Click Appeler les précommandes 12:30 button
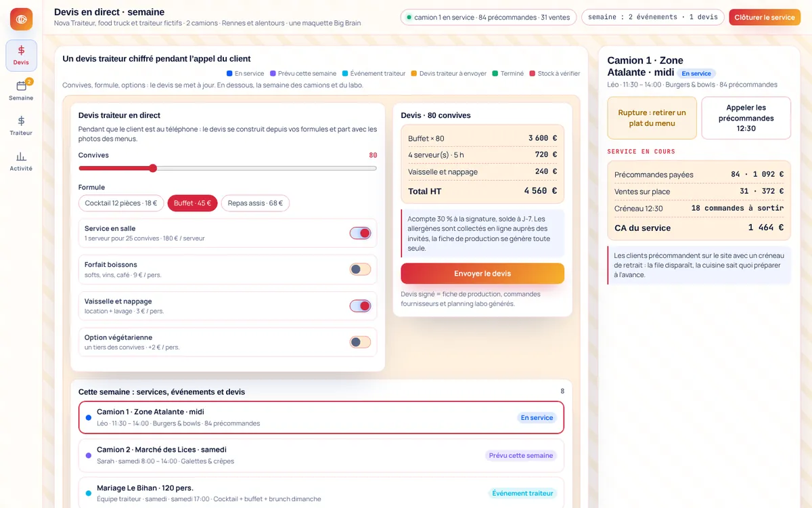This screenshot has width=812, height=508. click(746, 118)
